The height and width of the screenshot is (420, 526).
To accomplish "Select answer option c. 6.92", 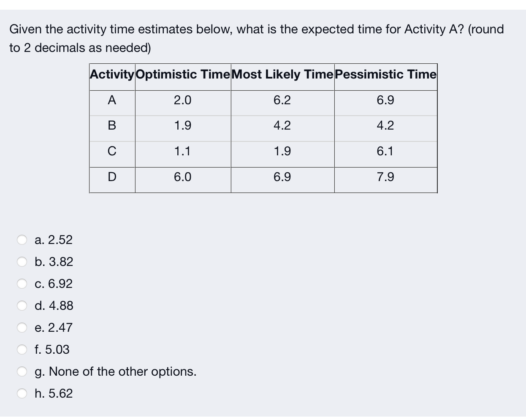I will 22,284.
